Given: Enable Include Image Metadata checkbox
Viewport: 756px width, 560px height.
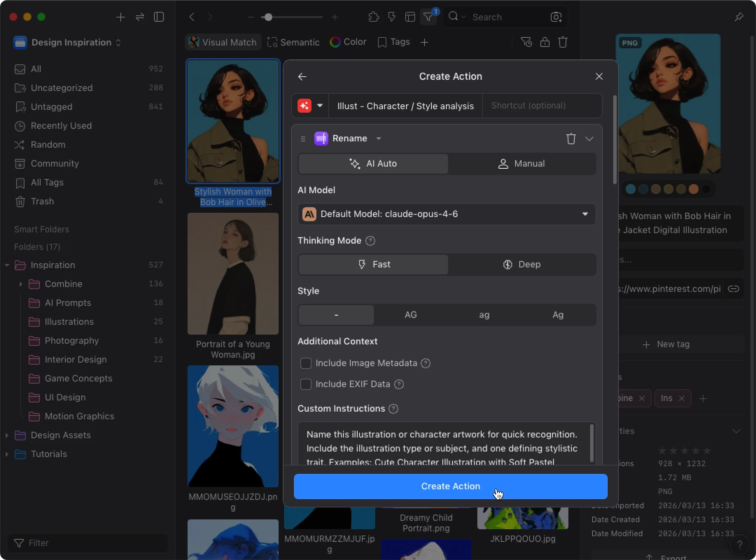Looking at the screenshot, I should click(306, 363).
